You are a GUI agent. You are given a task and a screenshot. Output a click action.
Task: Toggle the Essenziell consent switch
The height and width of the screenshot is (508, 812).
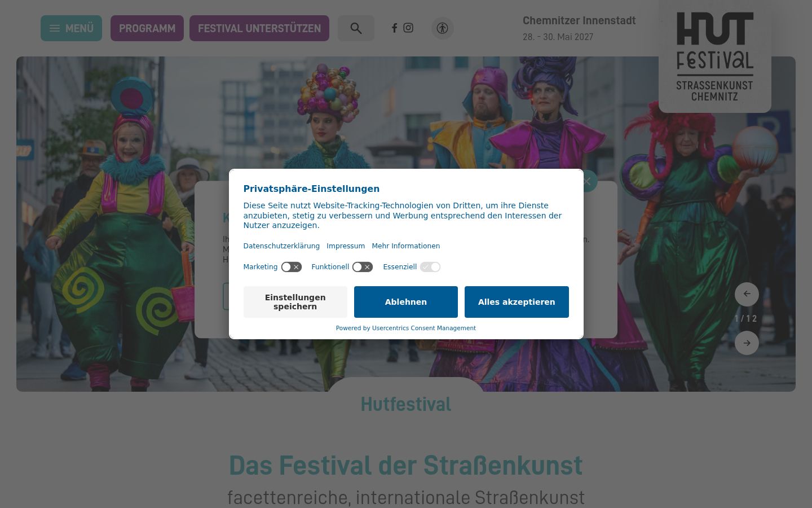pyautogui.click(x=430, y=267)
